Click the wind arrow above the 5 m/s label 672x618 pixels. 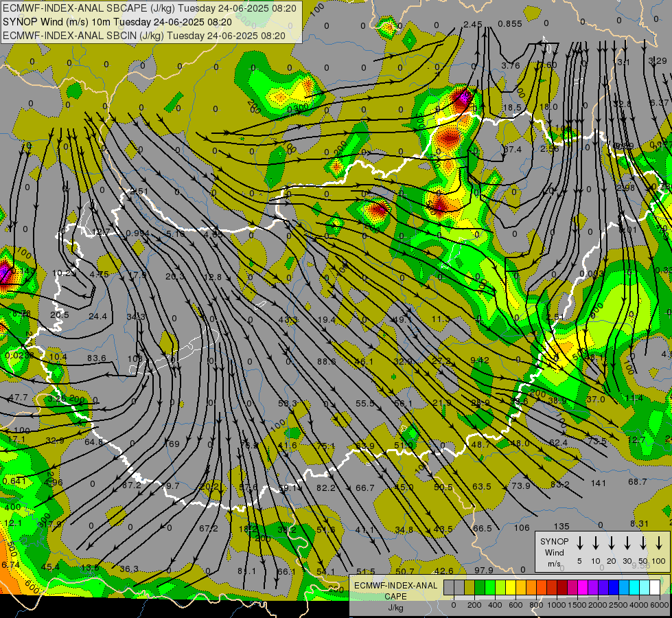click(579, 542)
